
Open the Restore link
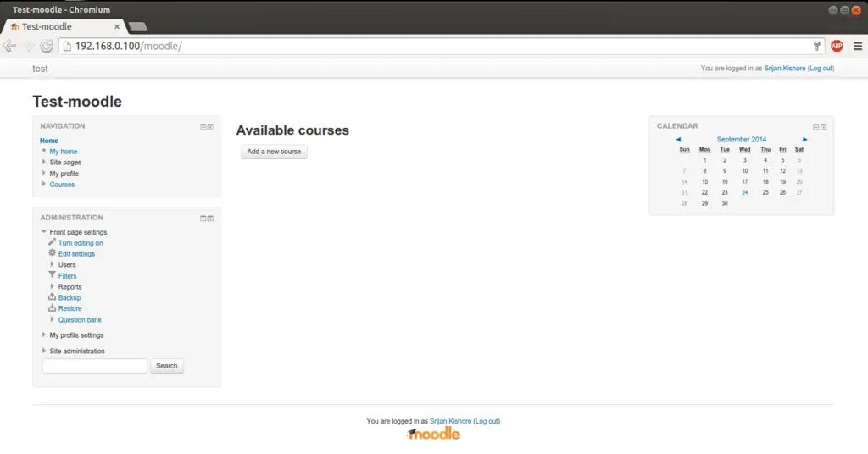[x=70, y=308]
